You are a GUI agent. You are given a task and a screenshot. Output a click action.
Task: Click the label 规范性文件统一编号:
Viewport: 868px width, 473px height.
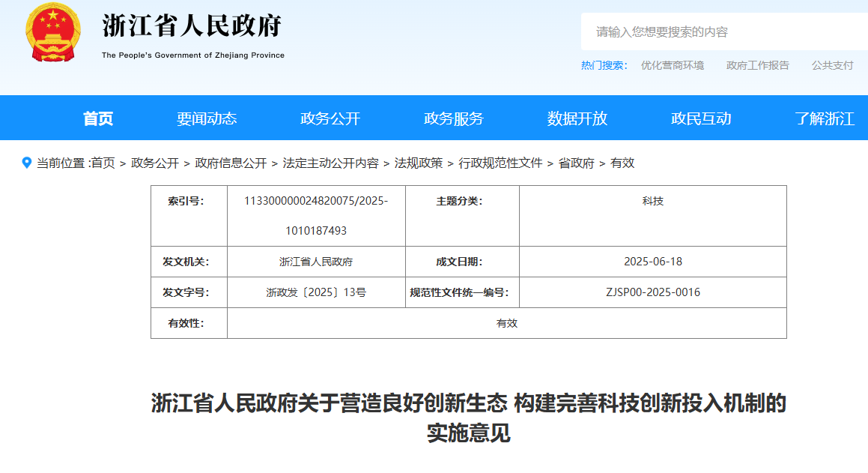coord(459,292)
